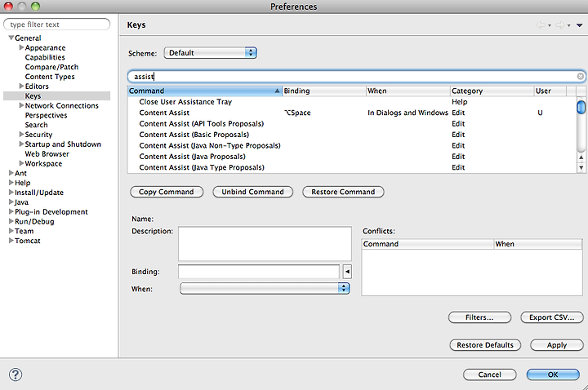The width and height of the screenshot is (588, 390).
Task: Click the Restore Command button
Action: [343, 192]
